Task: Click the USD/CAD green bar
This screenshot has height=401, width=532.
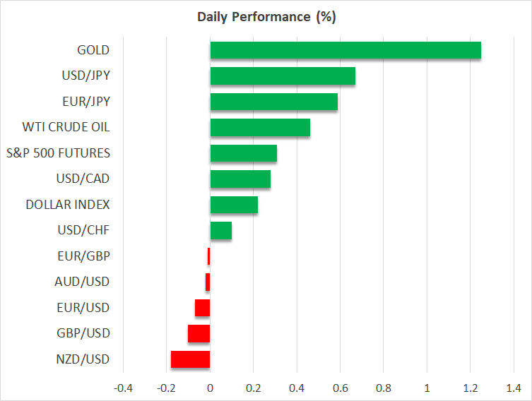Action: (240, 179)
